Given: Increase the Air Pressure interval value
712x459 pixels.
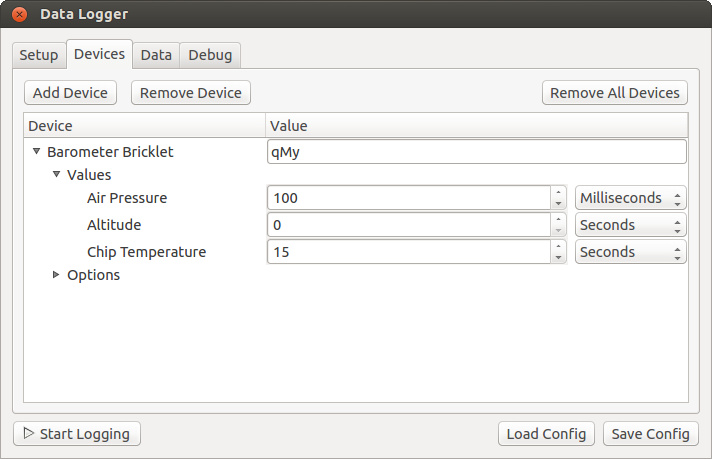Looking at the screenshot, I should 559,192.
